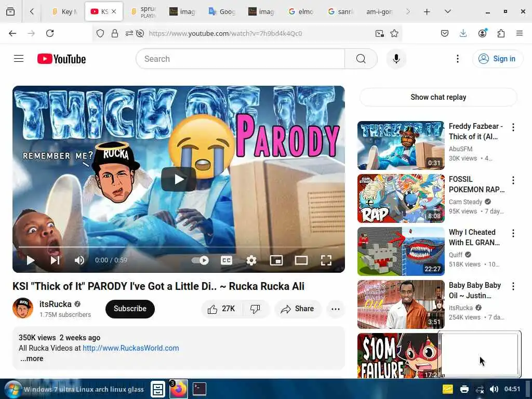532x399 pixels.
Task: Mute the video volume
Action: point(79,260)
